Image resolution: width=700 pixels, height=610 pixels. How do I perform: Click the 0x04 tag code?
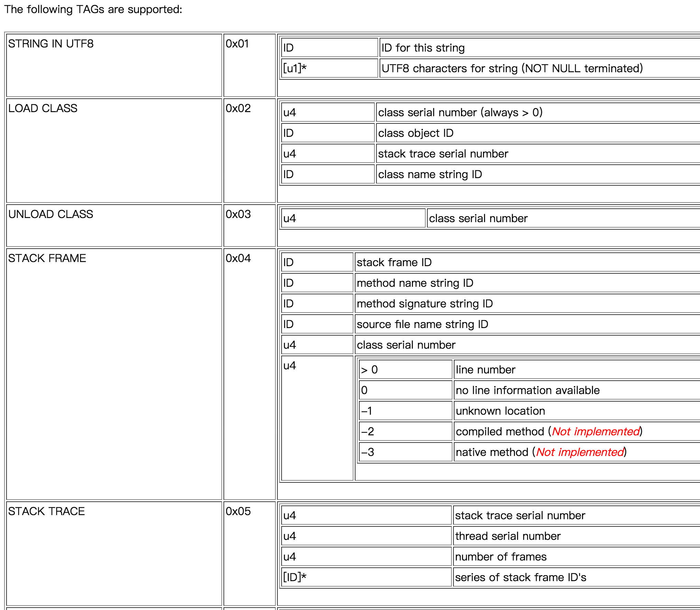coord(238,258)
